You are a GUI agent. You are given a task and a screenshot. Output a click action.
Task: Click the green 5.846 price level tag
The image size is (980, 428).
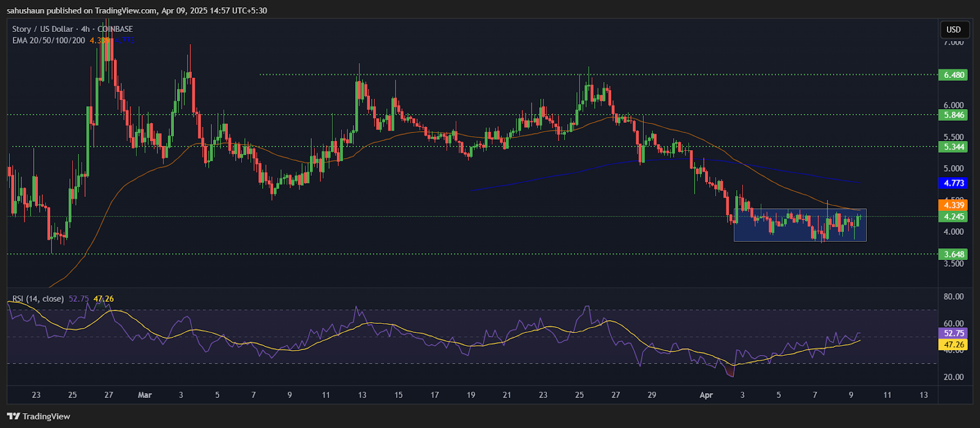coord(954,115)
